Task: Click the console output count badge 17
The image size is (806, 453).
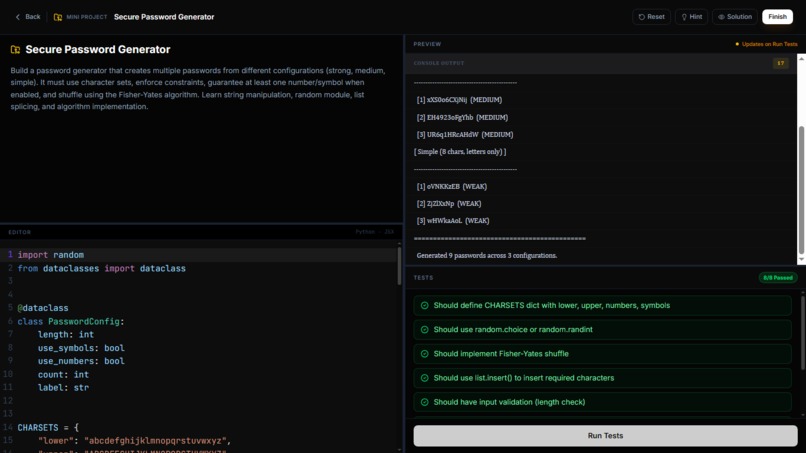Action: pos(780,63)
